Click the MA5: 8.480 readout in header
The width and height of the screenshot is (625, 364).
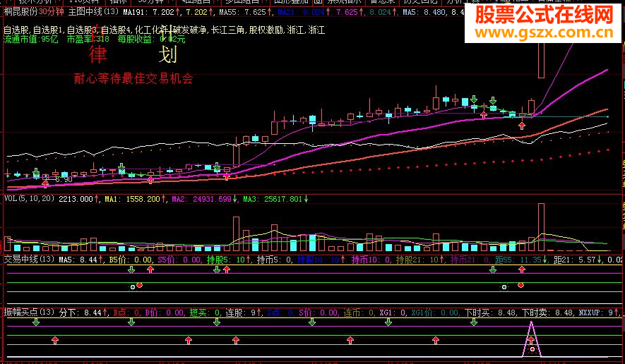coord(424,13)
